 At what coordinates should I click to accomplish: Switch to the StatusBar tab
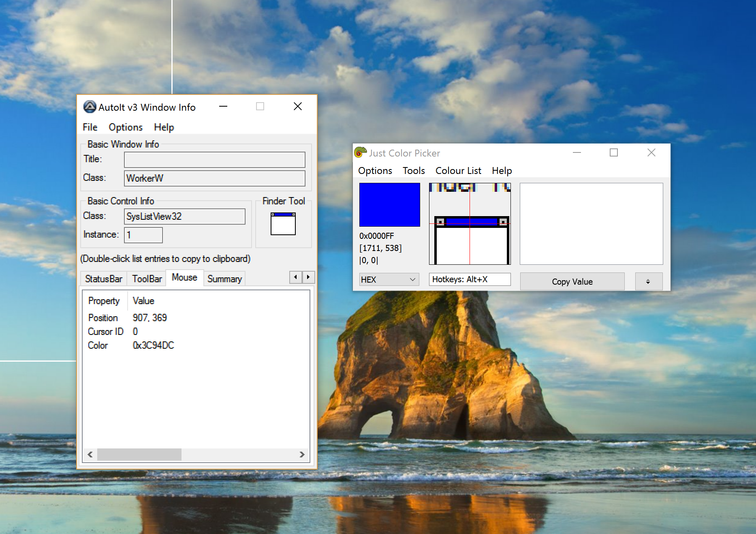coord(104,279)
